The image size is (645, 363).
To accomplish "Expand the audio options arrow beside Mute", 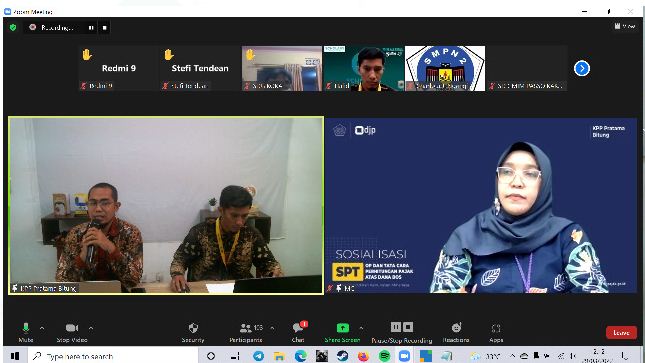I will click(x=42, y=328).
